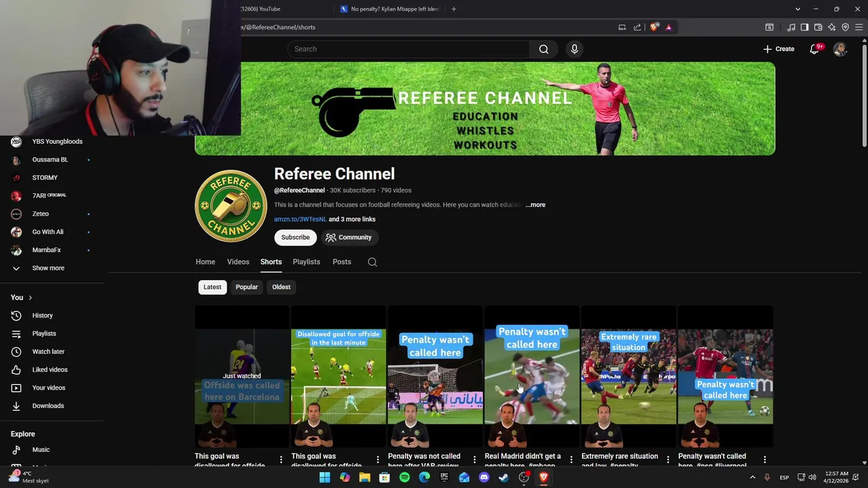Open the 'Disallowed goal for offside in the last minute' short

click(x=338, y=376)
